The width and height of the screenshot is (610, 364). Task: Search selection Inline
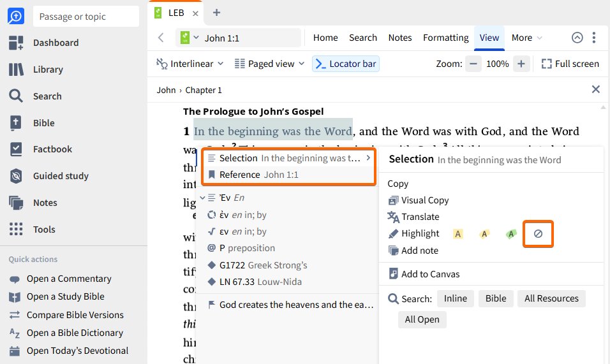(455, 298)
